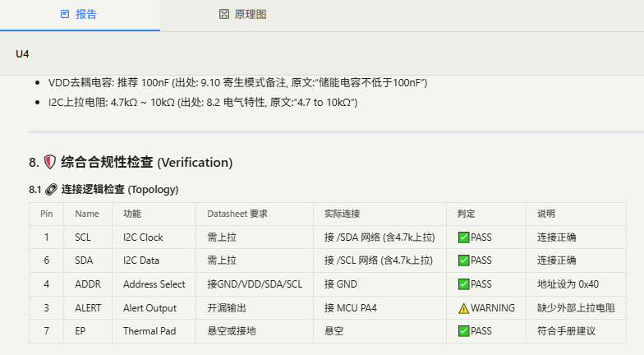Viewport: 644px width, 355px height.
Task: Click the schematic icon beside 原理图
Action: point(223,15)
